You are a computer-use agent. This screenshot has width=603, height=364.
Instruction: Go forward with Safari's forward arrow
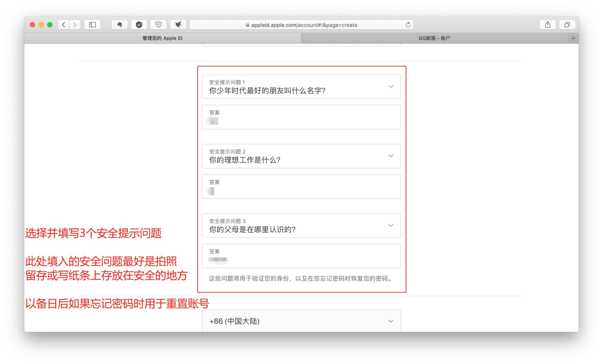[75, 25]
